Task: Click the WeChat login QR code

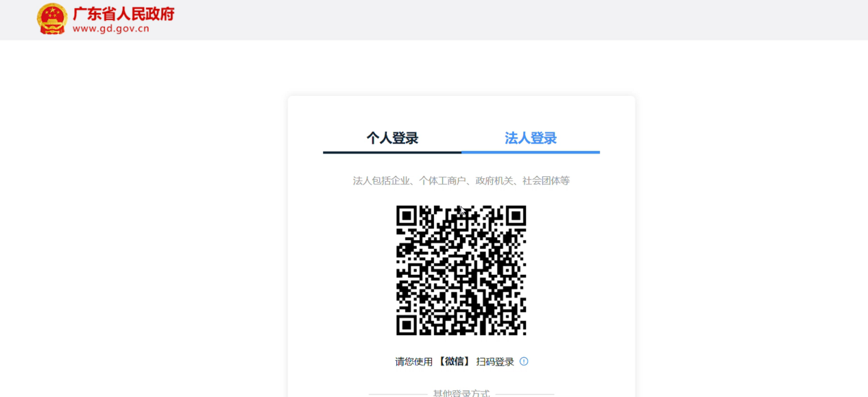Action: pyautogui.click(x=461, y=270)
